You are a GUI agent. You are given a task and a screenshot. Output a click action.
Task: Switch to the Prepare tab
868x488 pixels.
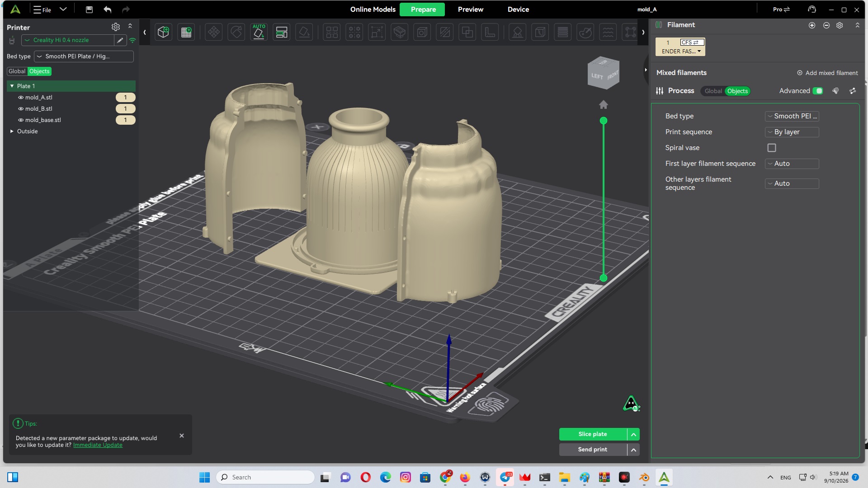coord(423,9)
